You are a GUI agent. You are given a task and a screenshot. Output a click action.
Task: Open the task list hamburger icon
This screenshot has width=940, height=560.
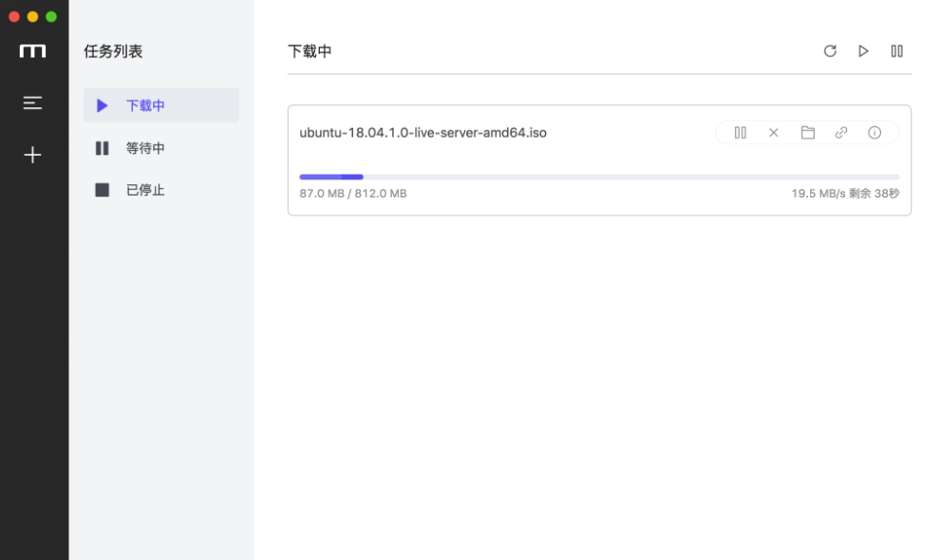[33, 103]
